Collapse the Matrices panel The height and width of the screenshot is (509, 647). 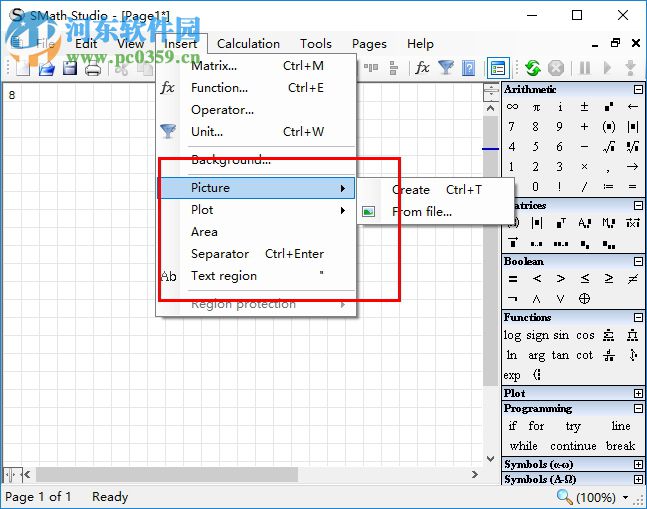[x=638, y=205]
